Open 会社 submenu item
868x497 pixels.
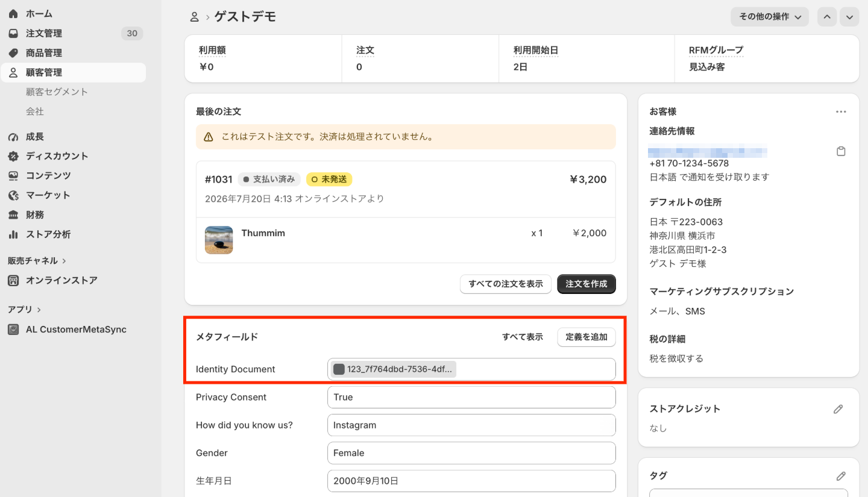click(x=34, y=111)
